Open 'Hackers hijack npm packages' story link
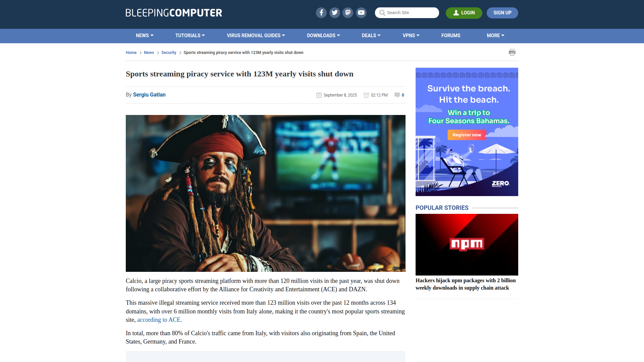Viewport: 644px width, 362px height. pos(466,284)
